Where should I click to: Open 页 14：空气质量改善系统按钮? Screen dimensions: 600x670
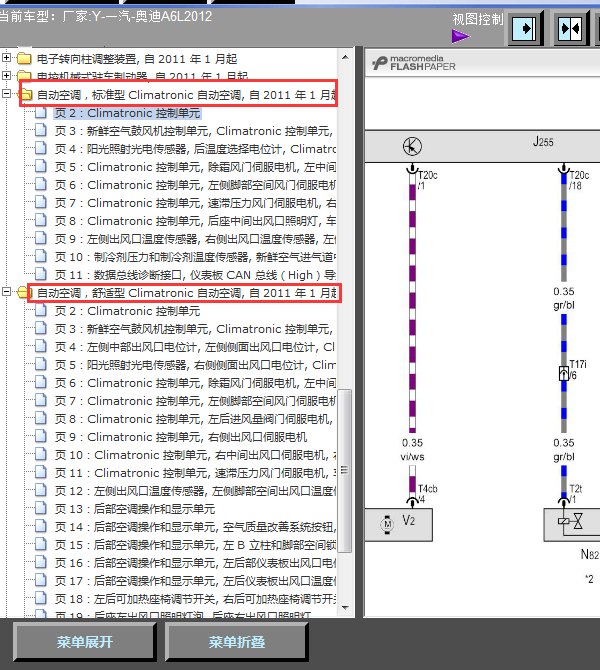click(195, 527)
